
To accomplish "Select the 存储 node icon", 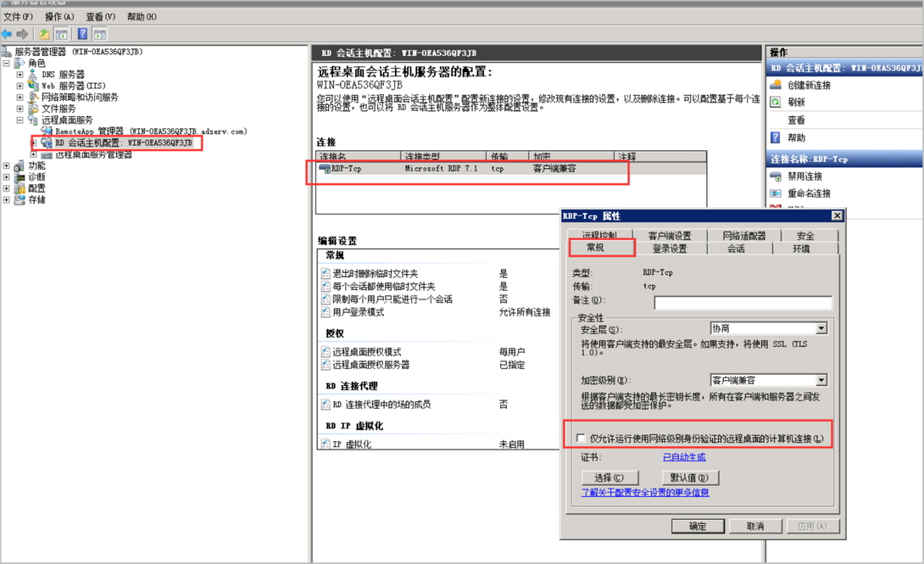I will click(19, 199).
